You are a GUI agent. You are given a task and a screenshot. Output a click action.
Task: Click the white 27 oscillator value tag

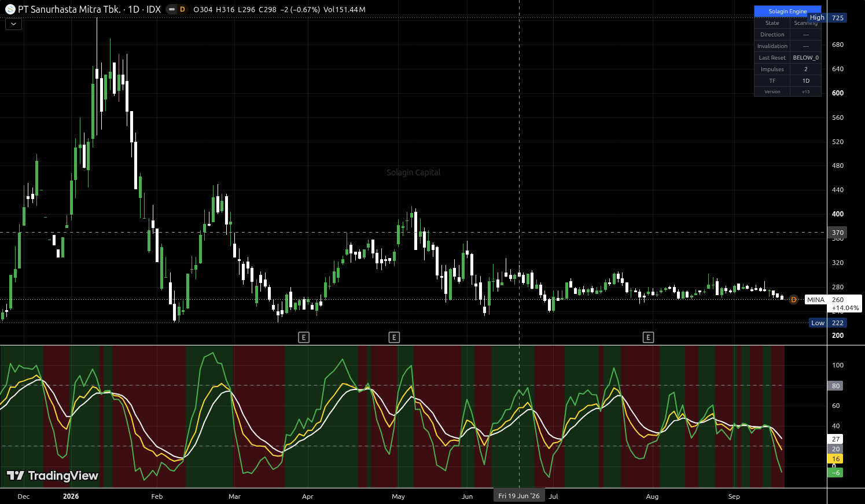coord(835,439)
